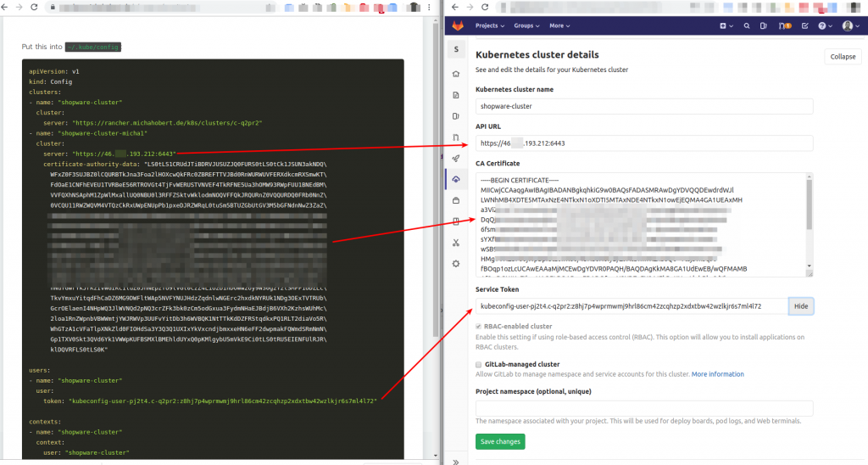This screenshot has height=465, width=868.
Task: Open the plus create-new dropdown
Action: point(726,26)
